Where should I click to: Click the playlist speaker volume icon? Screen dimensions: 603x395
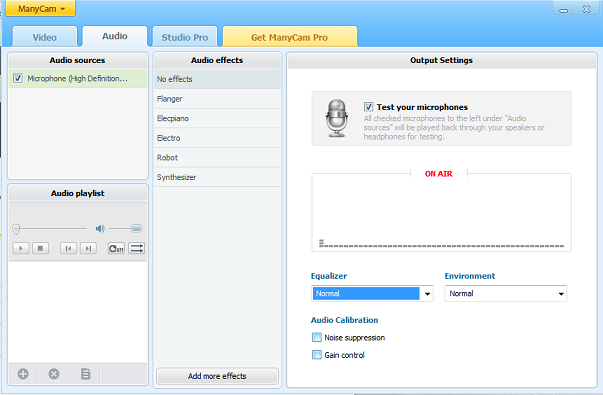tap(100, 229)
